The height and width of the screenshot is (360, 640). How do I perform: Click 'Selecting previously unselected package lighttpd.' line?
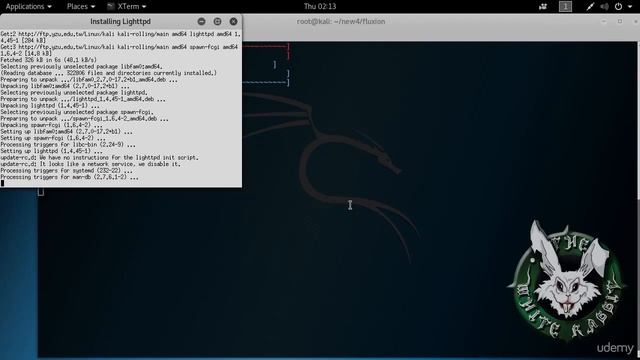[x=74, y=93]
